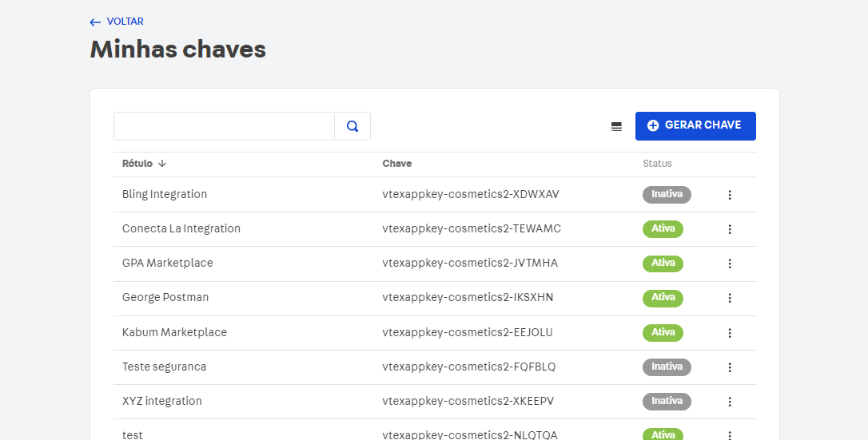The height and width of the screenshot is (440, 868).
Task: Open options menu for Bling Integration row
Action: click(x=730, y=195)
